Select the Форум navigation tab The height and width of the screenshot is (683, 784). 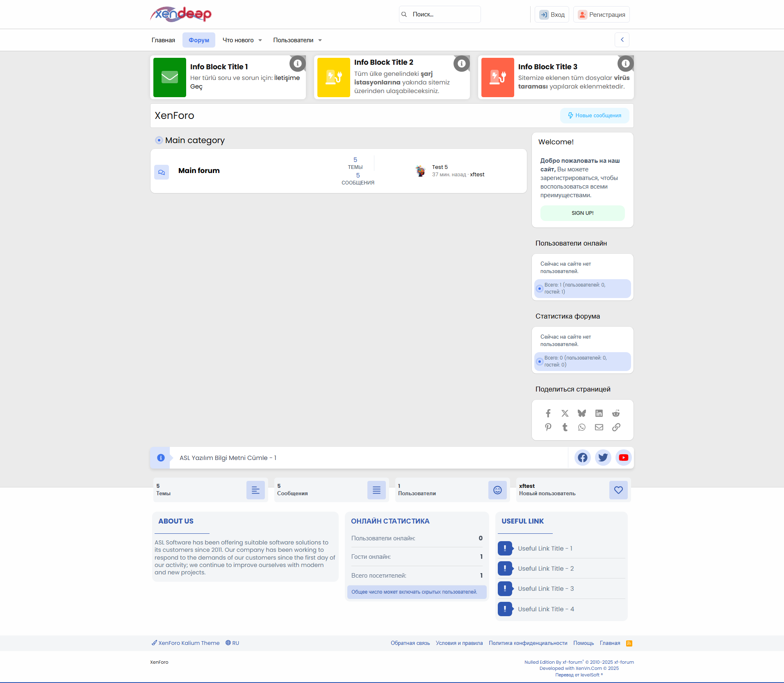coord(199,40)
